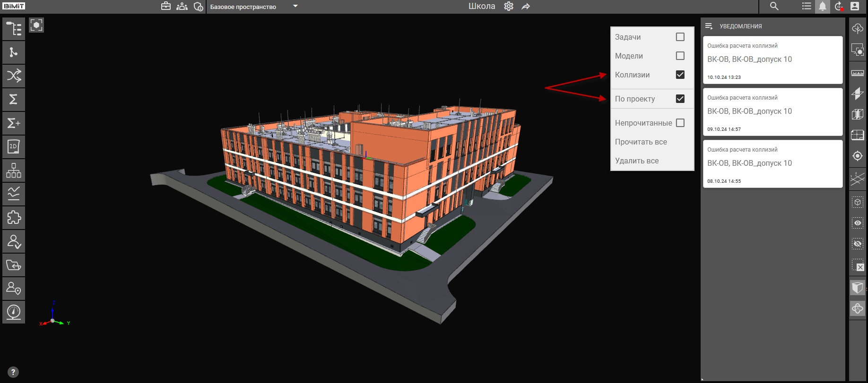Select Прочитать все menu option
This screenshot has width=868, height=383.
[x=641, y=142]
